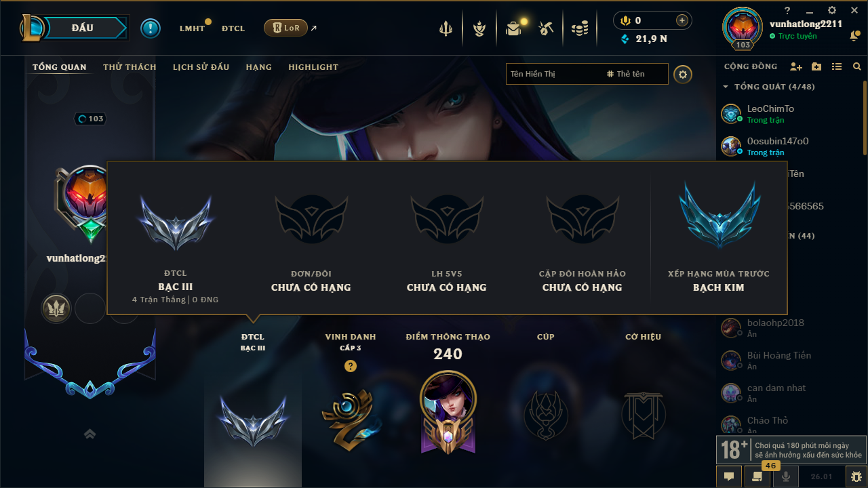
Task: Search friends with magnifier icon
Action: click(x=857, y=66)
